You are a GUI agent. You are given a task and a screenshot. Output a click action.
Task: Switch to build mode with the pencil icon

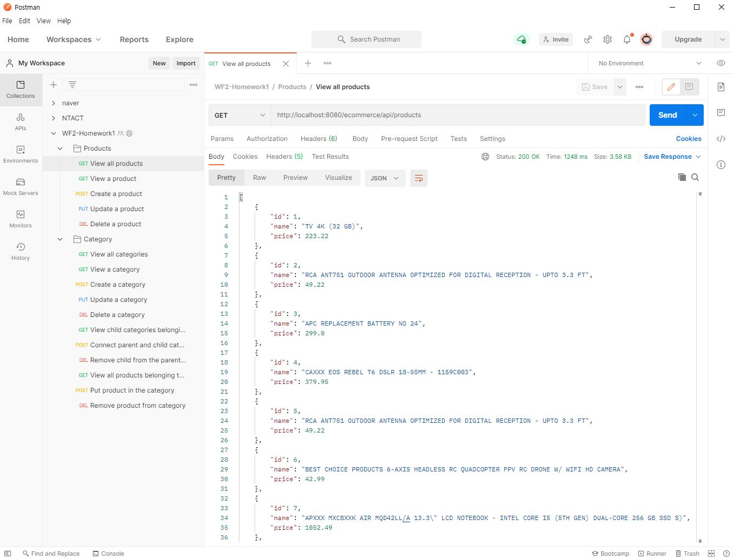pyautogui.click(x=671, y=87)
